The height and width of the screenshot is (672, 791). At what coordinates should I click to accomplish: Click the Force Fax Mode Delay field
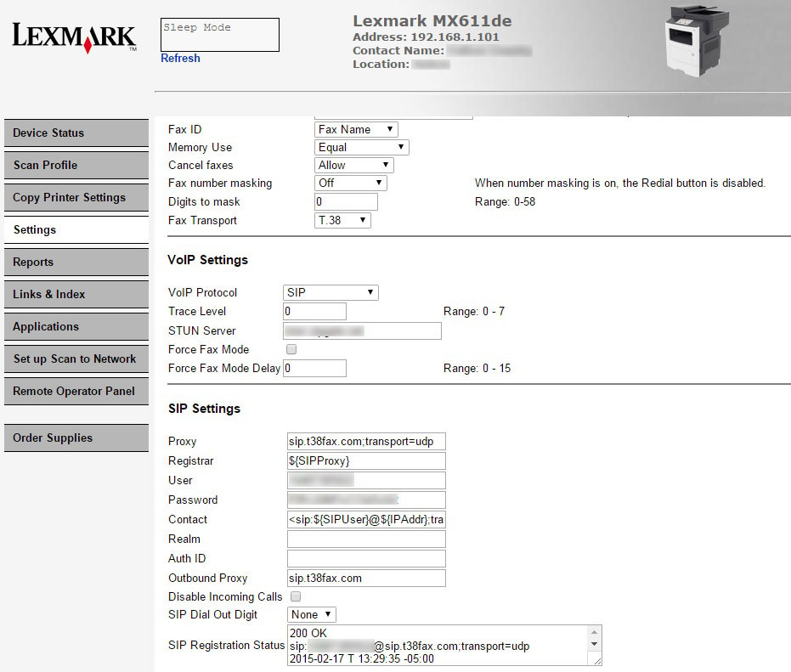pyautogui.click(x=314, y=369)
